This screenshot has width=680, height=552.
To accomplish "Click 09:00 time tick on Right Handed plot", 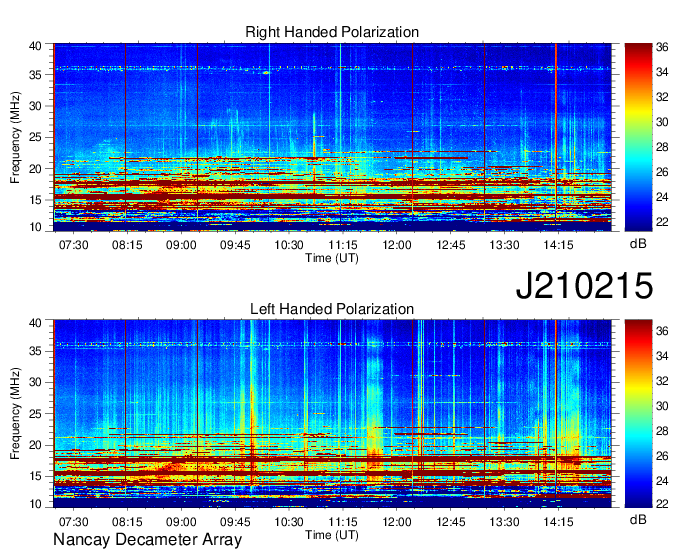I will tap(181, 245).
